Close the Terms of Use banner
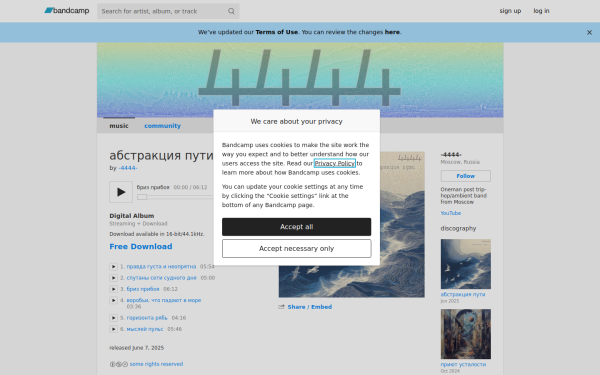The height and width of the screenshot is (375, 600). tap(589, 33)
